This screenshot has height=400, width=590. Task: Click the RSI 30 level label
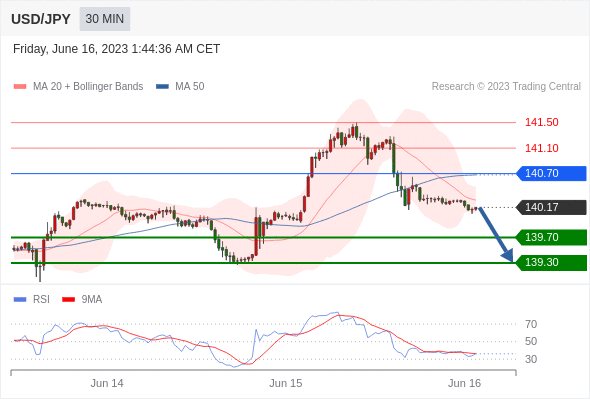click(x=531, y=359)
